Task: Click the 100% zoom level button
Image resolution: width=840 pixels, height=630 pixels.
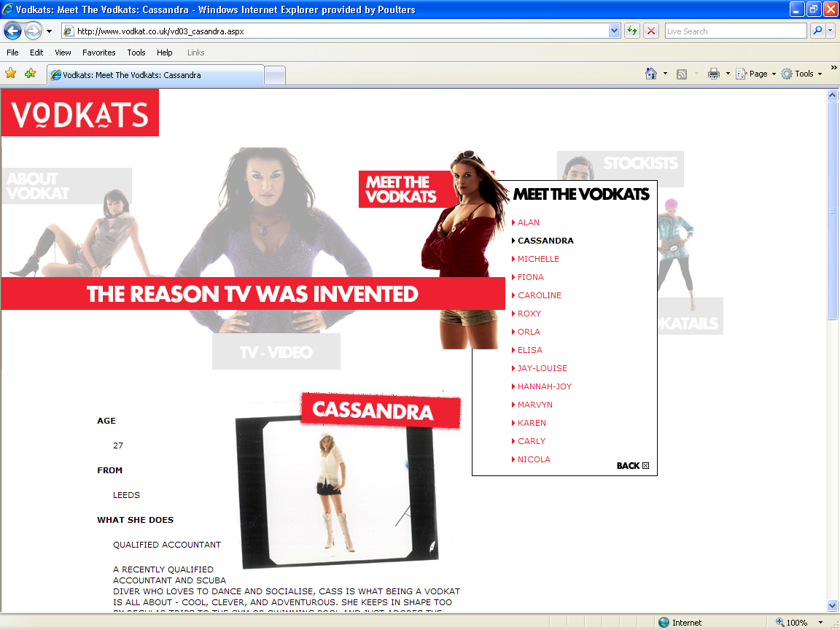Action: click(x=792, y=623)
